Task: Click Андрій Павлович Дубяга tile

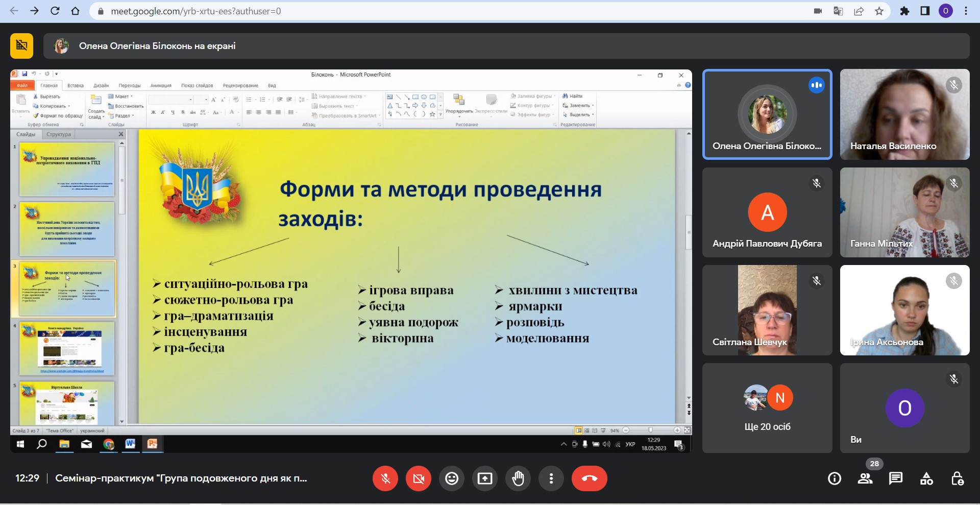Action: (x=767, y=212)
